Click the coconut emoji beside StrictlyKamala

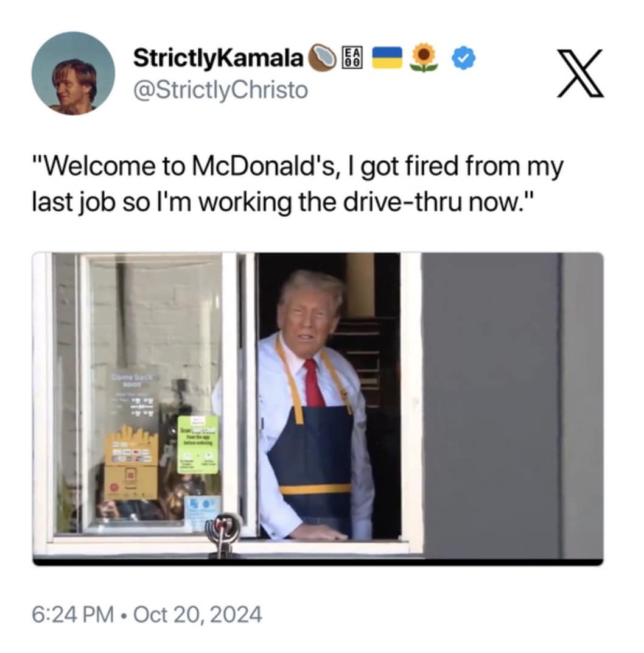coord(322,58)
